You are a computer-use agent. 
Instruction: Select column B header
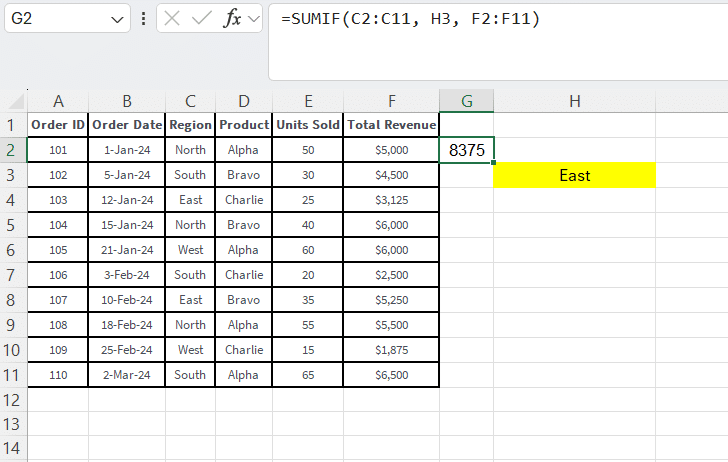127,101
